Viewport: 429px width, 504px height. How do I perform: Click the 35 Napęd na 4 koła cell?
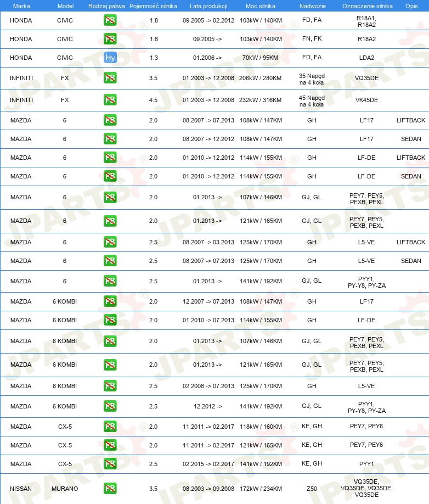[312, 79]
